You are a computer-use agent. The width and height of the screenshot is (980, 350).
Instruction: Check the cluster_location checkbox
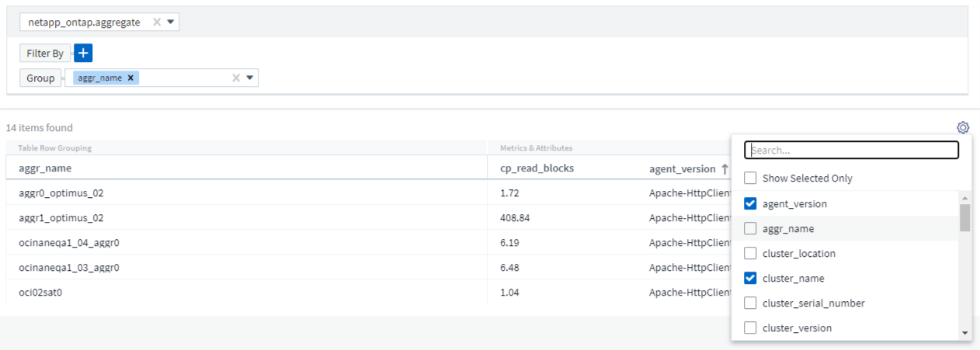pyautogui.click(x=750, y=253)
